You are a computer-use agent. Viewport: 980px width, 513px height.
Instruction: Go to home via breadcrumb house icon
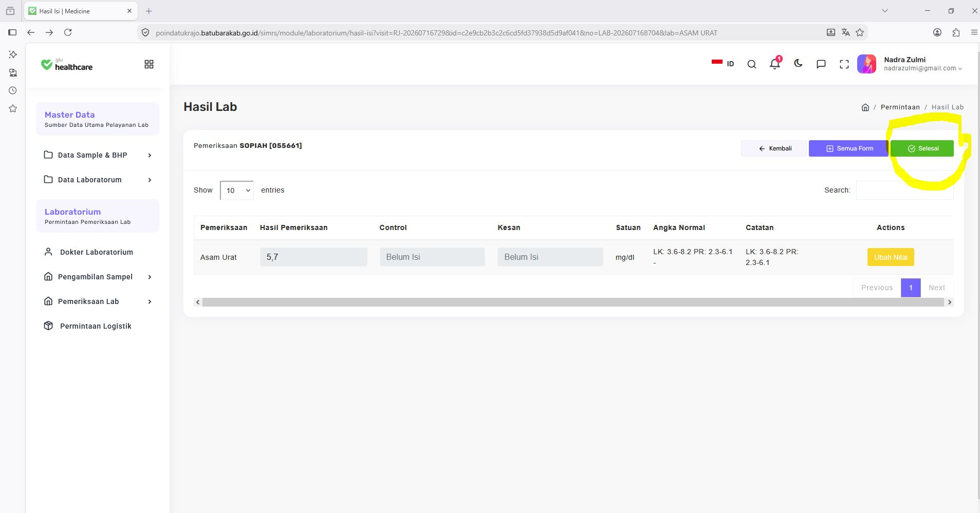865,107
